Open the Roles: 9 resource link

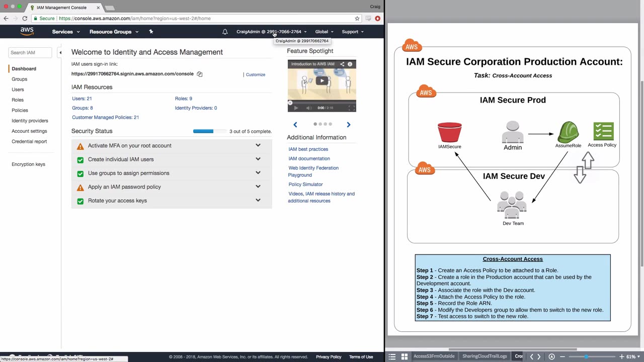point(184,99)
